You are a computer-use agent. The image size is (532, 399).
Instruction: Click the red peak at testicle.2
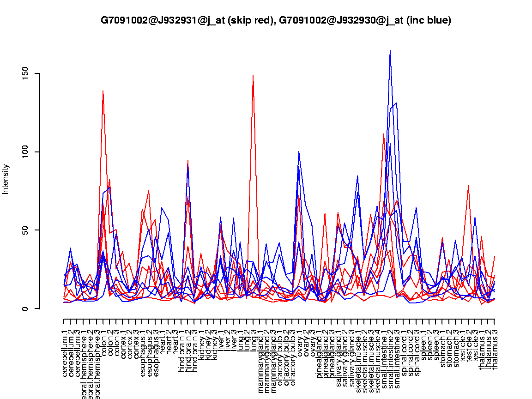[x=468, y=186]
